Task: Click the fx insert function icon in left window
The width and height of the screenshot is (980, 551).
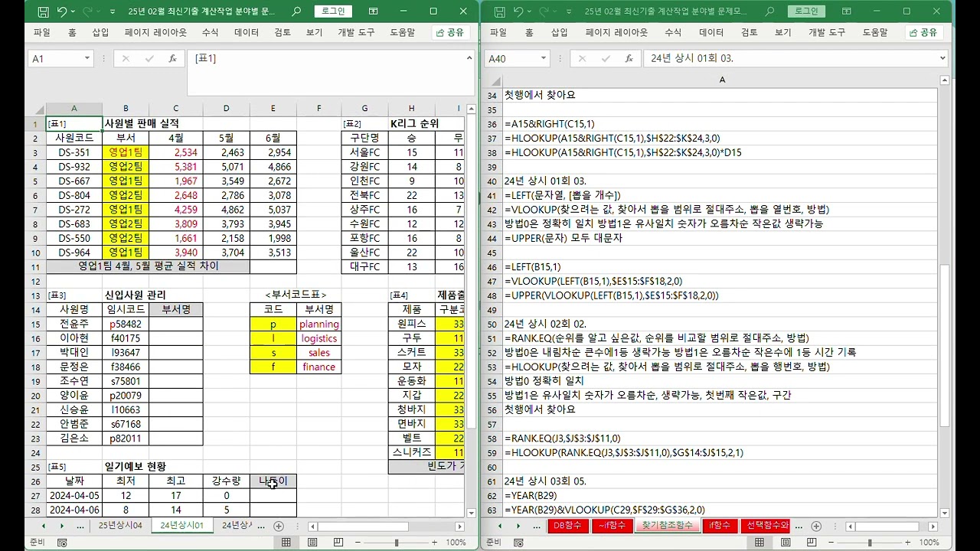Action: pyautogui.click(x=172, y=58)
